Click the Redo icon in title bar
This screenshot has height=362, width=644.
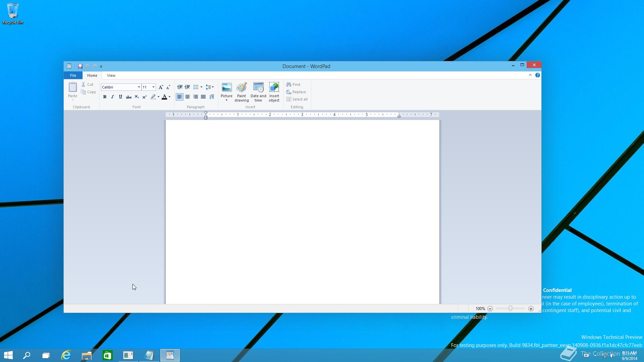point(95,66)
